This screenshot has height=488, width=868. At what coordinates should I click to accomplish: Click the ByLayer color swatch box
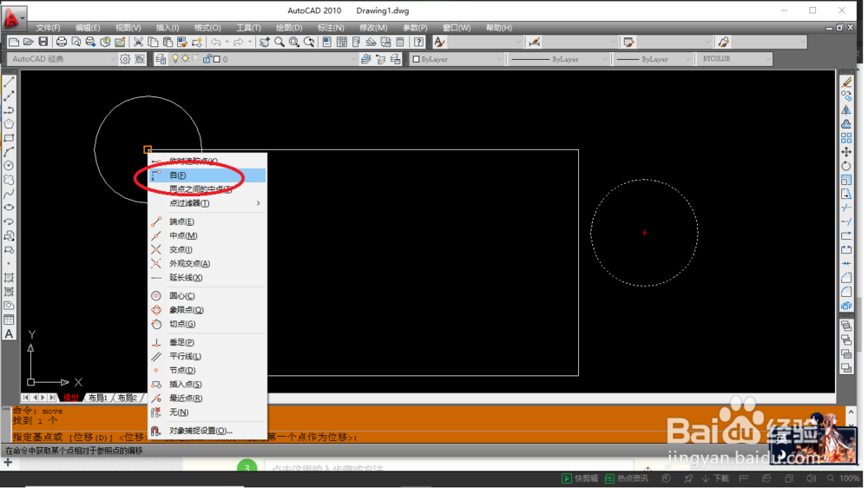417,59
